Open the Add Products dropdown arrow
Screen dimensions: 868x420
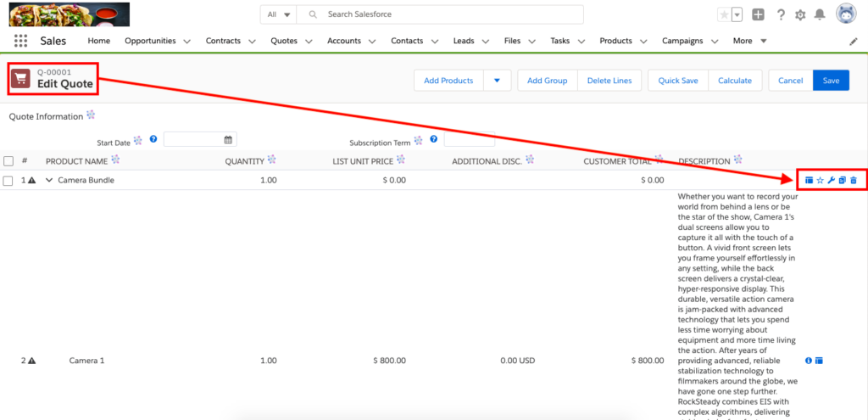point(497,81)
